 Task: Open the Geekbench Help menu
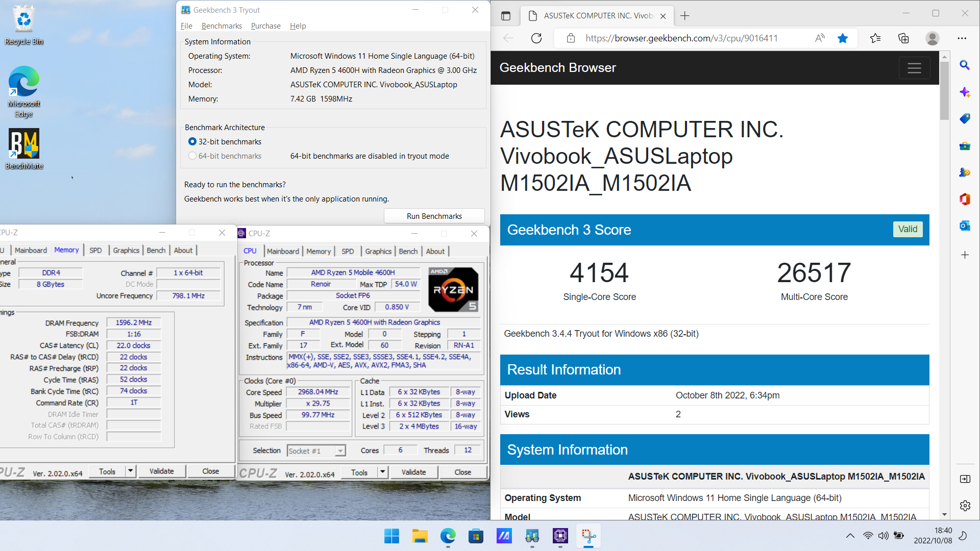pyautogui.click(x=298, y=26)
